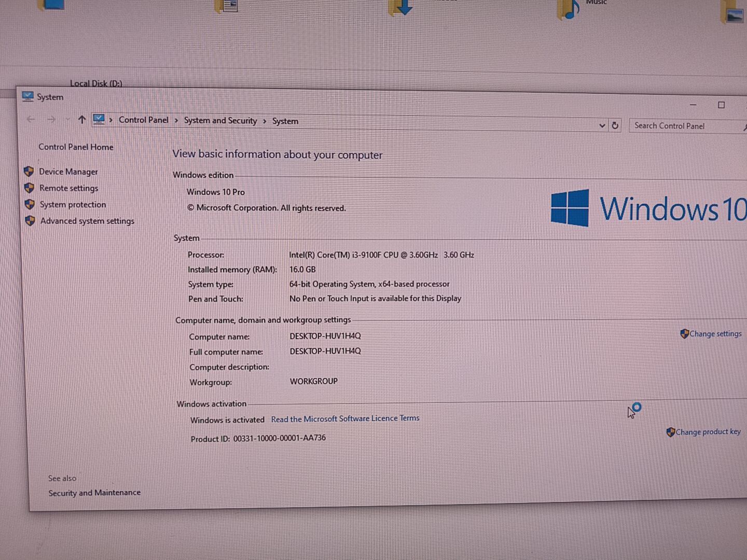Click Pictures folder icon in background window
This screenshot has width=747, height=560.
pyautogui.click(x=733, y=12)
